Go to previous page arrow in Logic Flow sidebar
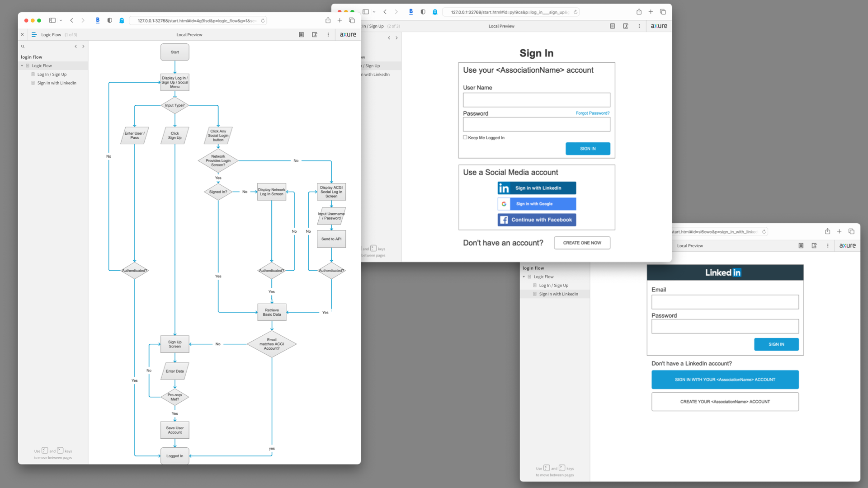The height and width of the screenshot is (488, 868). tap(75, 46)
